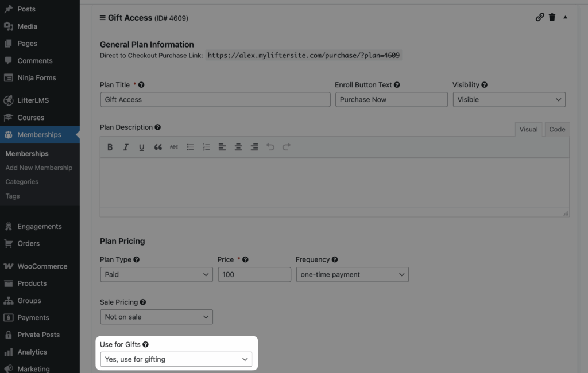Click the Italic formatting icon

[126, 147]
